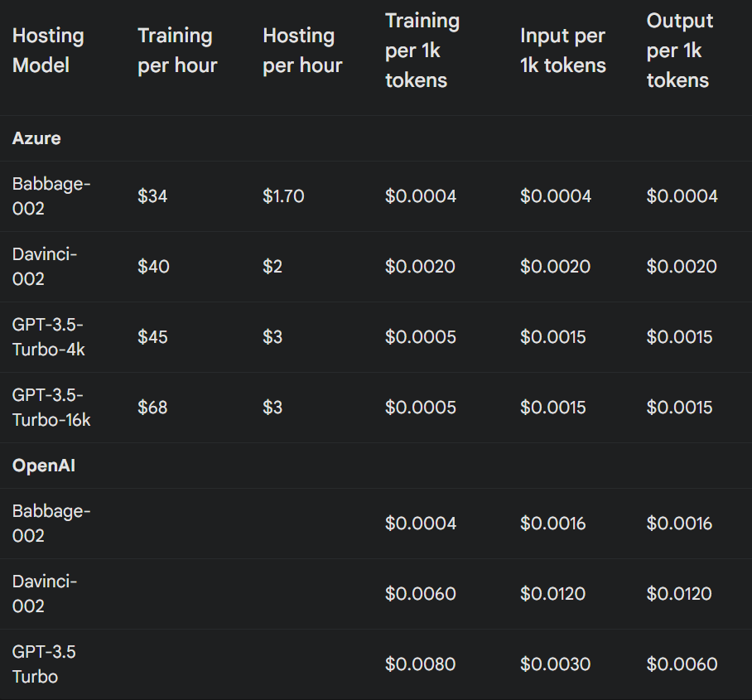Viewport: 752px width, 700px height.
Task: Click the $34 training per hour cell
Action: [x=152, y=196]
